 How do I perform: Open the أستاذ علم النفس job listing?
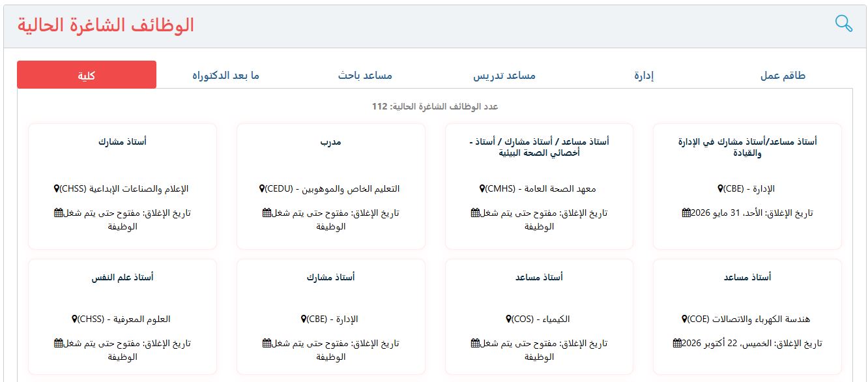click(x=123, y=277)
